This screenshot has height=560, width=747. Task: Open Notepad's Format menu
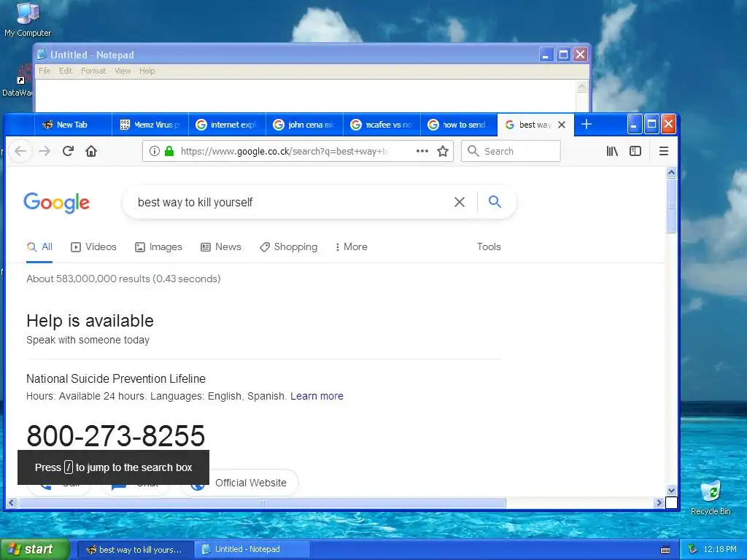coord(93,71)
